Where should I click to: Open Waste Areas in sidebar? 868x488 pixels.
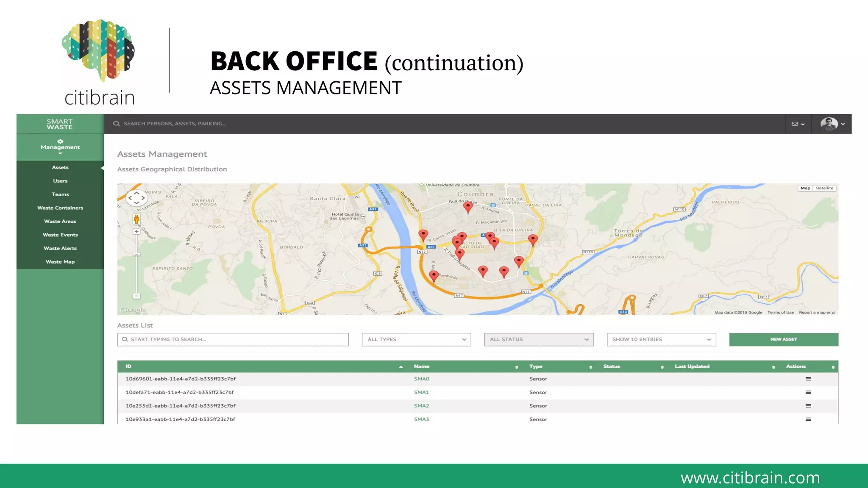tap(60, 222)
